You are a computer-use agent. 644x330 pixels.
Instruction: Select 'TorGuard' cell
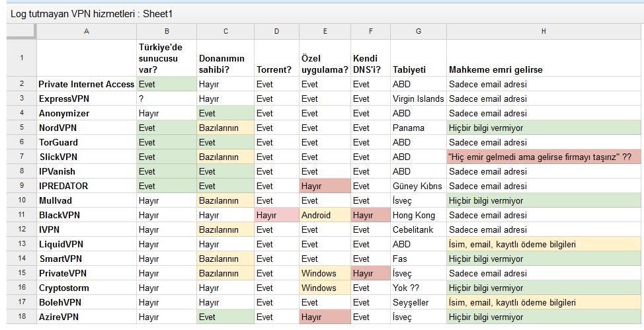[x=86, y=142]
